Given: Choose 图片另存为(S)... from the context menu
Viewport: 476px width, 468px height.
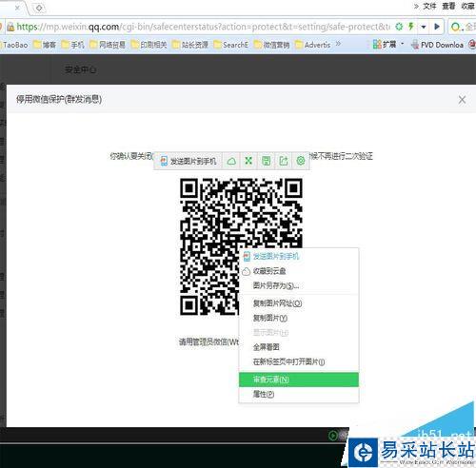Looking at the screenshot, I should tap(299, 285).
